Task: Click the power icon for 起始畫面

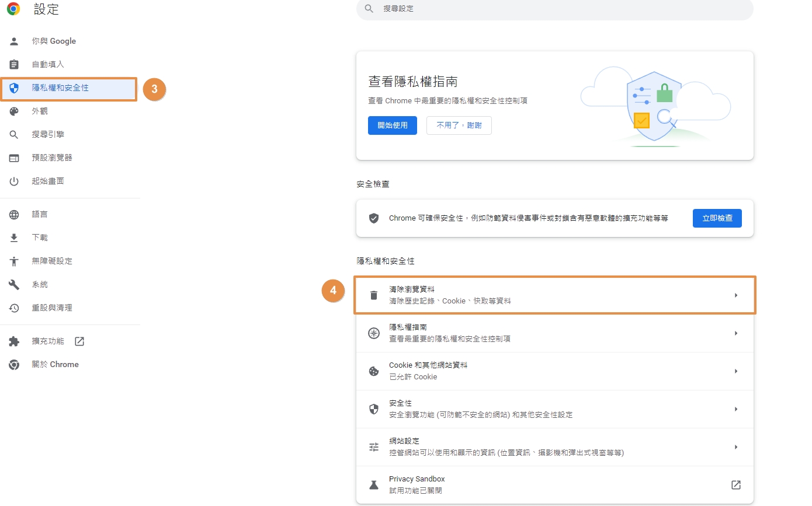Action: point(14,182)
